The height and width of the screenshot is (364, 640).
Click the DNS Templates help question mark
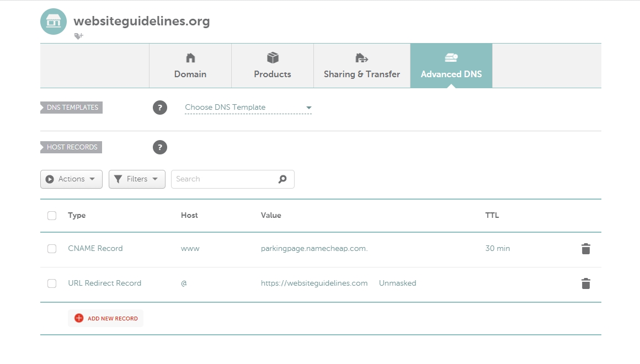click(159, 108)
